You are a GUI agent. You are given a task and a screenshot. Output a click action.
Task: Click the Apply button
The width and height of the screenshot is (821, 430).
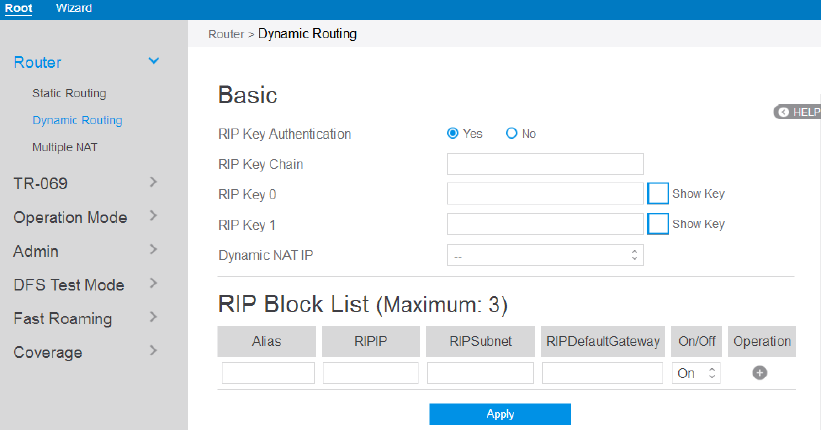click(500, 414)
